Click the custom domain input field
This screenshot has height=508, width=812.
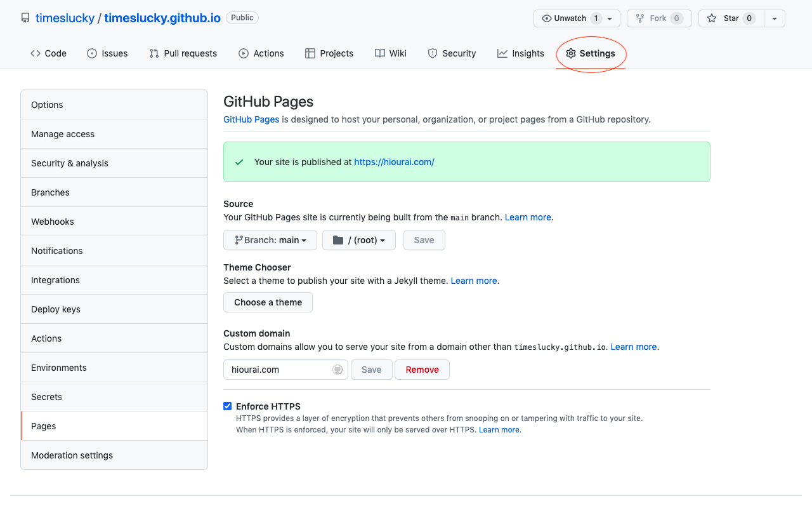(x=285, y=370)
